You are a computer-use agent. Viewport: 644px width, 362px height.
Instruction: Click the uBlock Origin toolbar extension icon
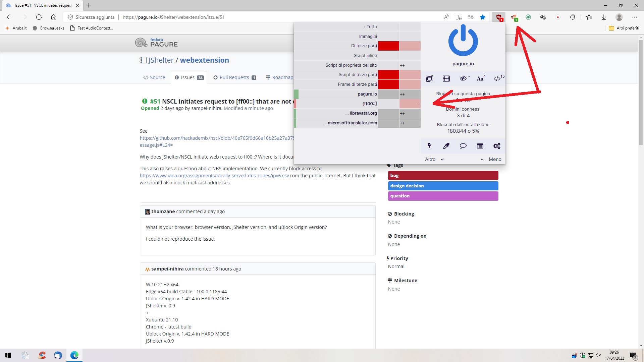(x=499, y=17)
